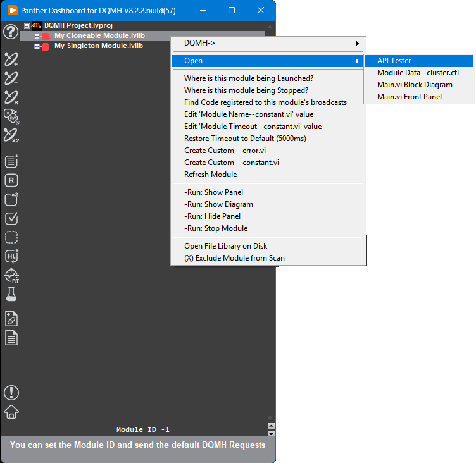Decrement the Module ID with down arrow

pyautogui.click(x=271, y=433)
